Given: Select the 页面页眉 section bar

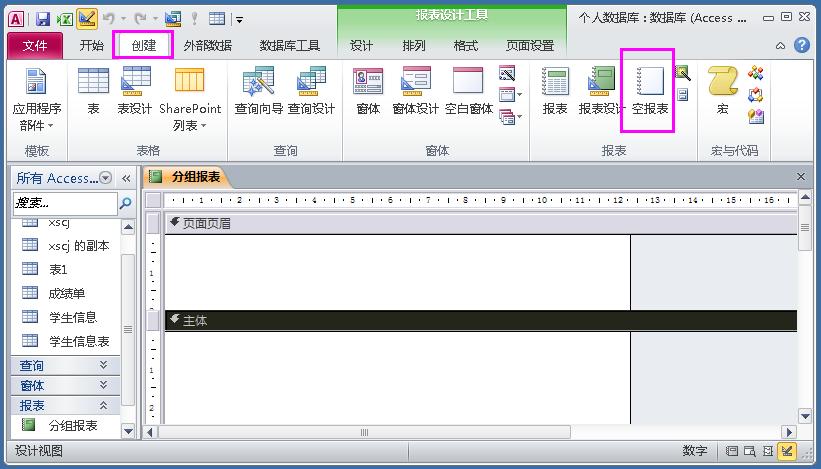Looking at the screenshot, I should [481, 224].
